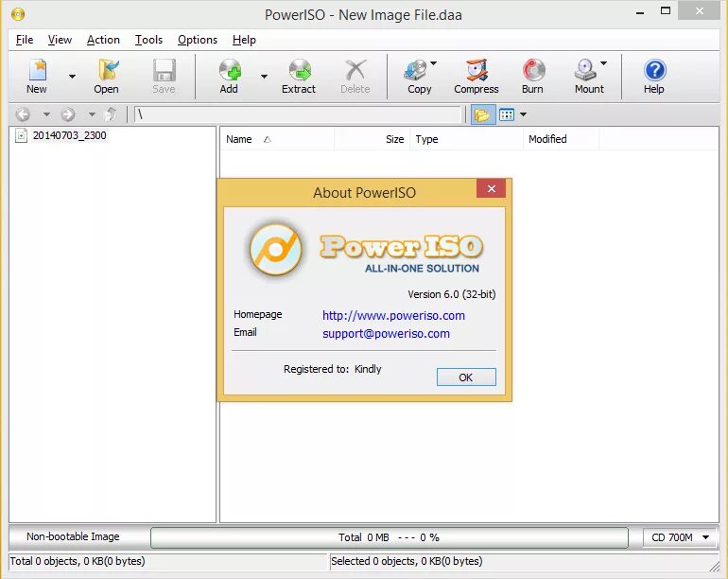The height and width of the screenshot is (579, 728).
Task: Open the View menu
Action: click(x=60, y=40)
